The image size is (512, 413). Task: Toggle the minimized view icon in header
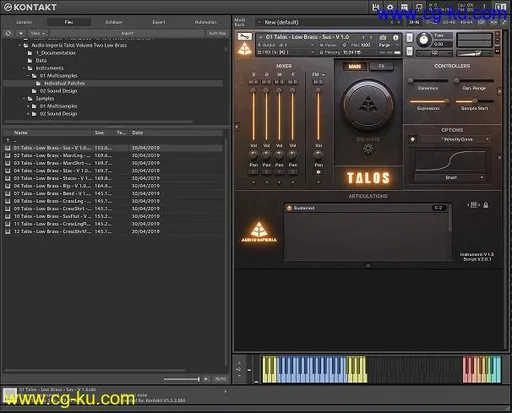tap(419, 7)
